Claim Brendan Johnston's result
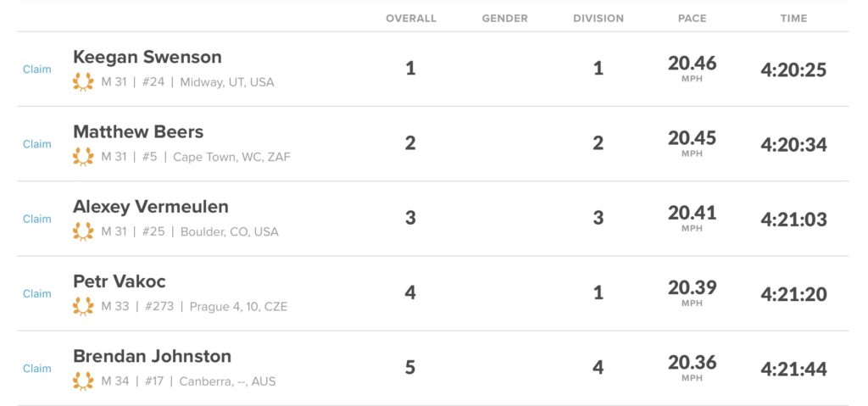Screen dimensions: 868x406 (x=36, y=369)
